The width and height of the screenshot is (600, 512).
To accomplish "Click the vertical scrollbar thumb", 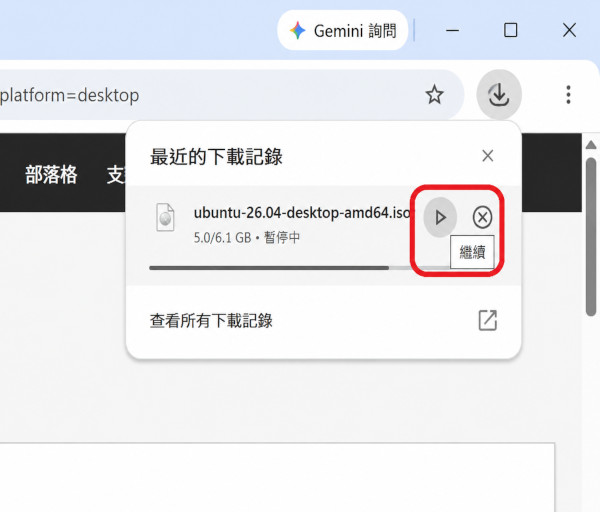I will point(591,236).
